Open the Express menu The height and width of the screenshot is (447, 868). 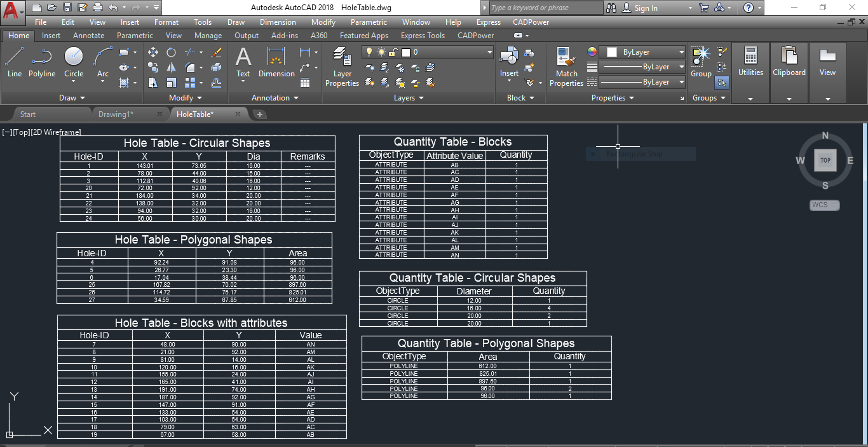click(x=489, y=22)
